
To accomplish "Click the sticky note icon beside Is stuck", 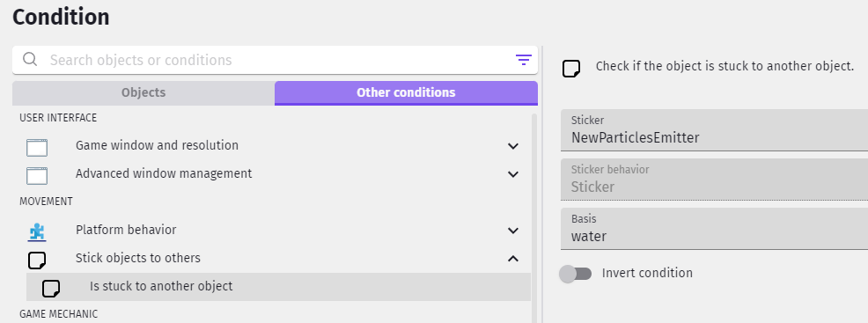I will [51, 288].
